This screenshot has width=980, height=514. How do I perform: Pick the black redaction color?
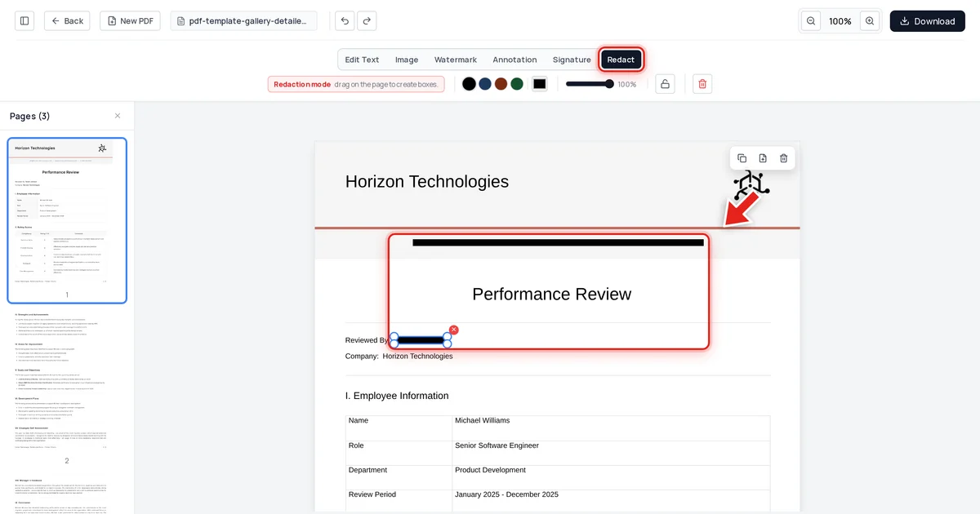[469, 84]
